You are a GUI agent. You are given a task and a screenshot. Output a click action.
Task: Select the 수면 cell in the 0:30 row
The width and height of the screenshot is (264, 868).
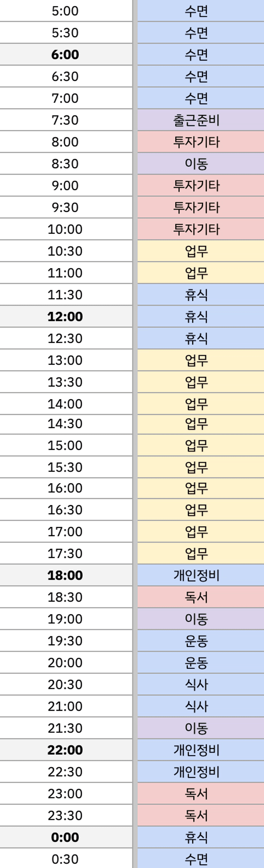[196, 859]
